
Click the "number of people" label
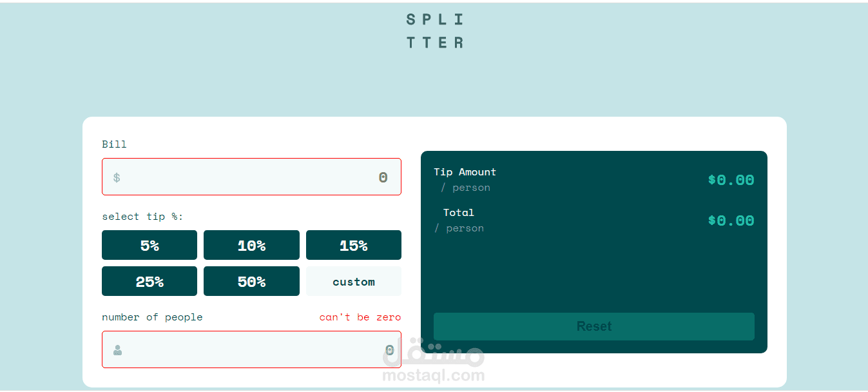pyautogui.click(x=152, y=317)
